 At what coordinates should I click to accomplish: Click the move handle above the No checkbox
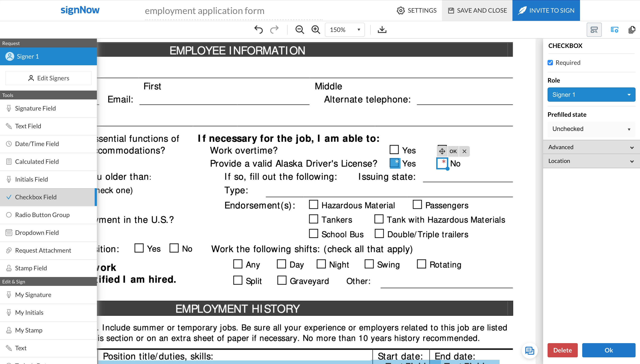pos(442,151)
